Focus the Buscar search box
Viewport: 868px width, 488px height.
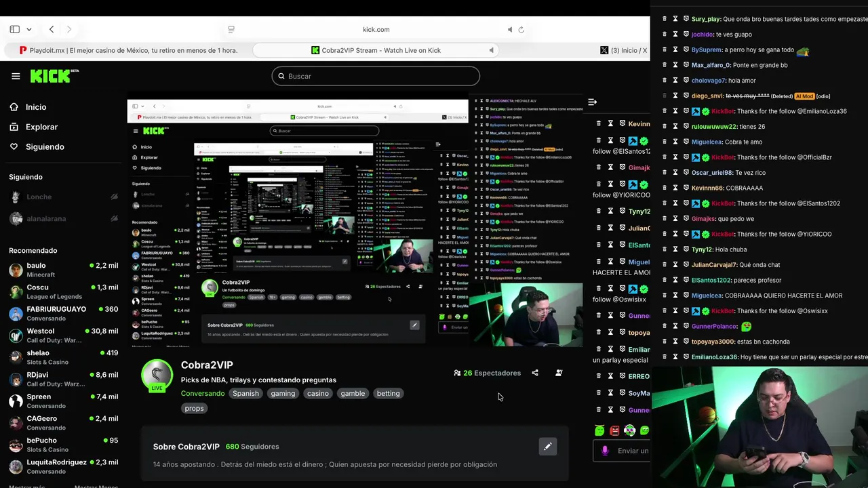(x=376, y=76)
